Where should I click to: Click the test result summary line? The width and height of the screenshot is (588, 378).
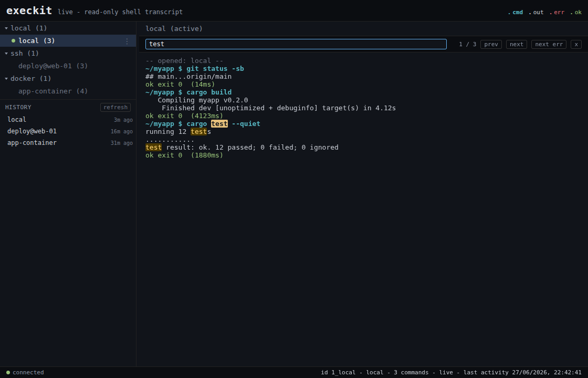242,148
